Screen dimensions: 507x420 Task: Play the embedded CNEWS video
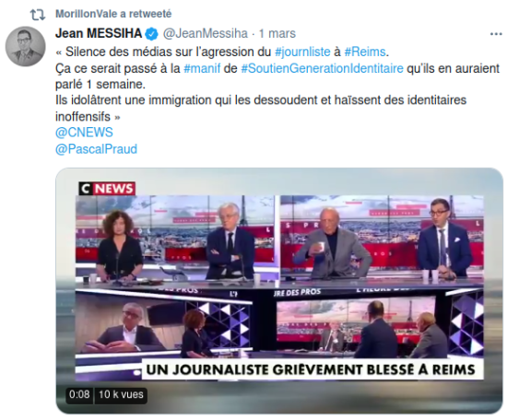click(279, 291)
